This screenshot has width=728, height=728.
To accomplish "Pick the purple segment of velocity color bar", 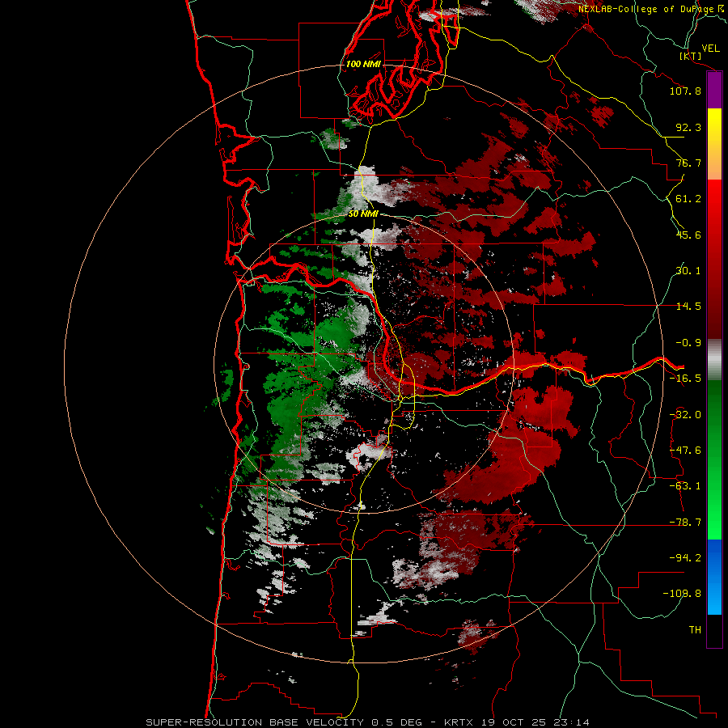I will (x=714, y=91).
